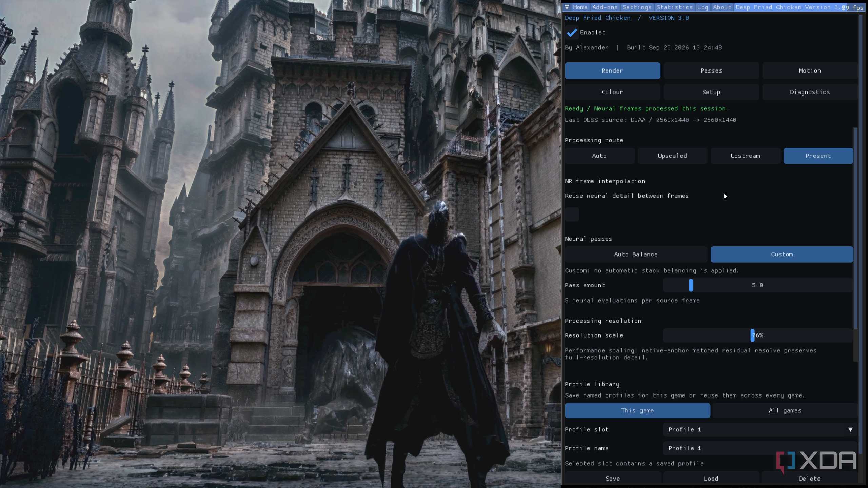Click the 'Last DLSS source' status text

coord(650,120)
